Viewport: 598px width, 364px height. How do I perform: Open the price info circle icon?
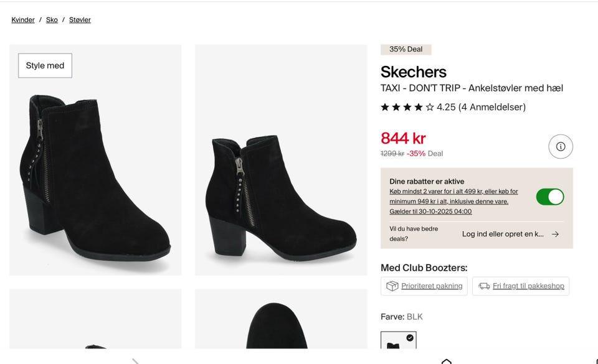561,147
